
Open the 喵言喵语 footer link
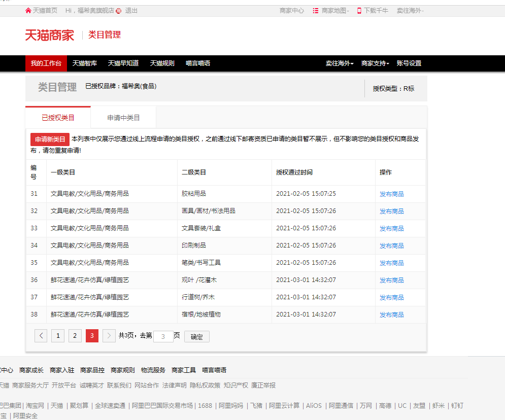point(214,370)
